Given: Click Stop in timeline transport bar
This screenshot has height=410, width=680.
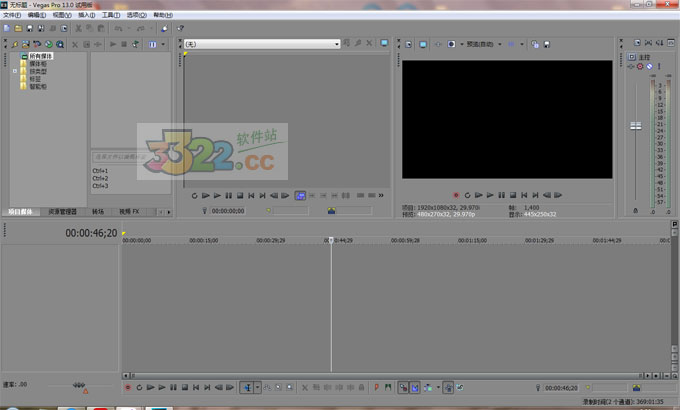Looking at the screenshot, I should tap(185, 387).
